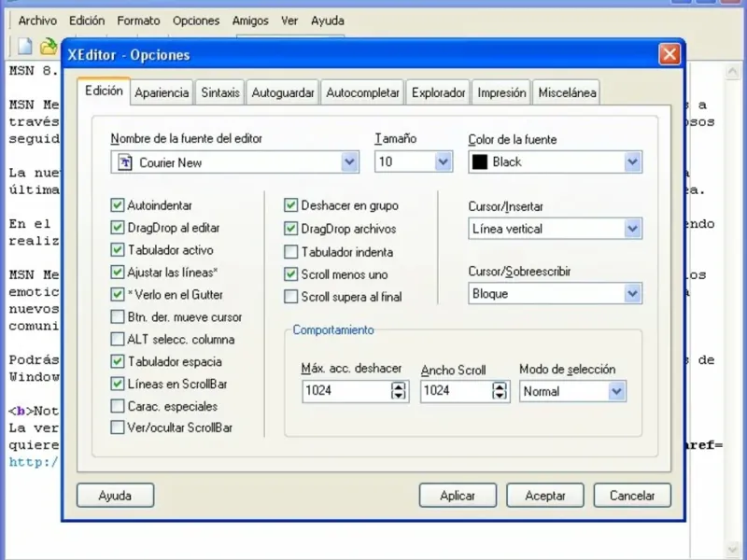The width and height of the screenshot is (747, 560).
Task: Enable Btn. der. mueve cursor
Action: point(118,316)
